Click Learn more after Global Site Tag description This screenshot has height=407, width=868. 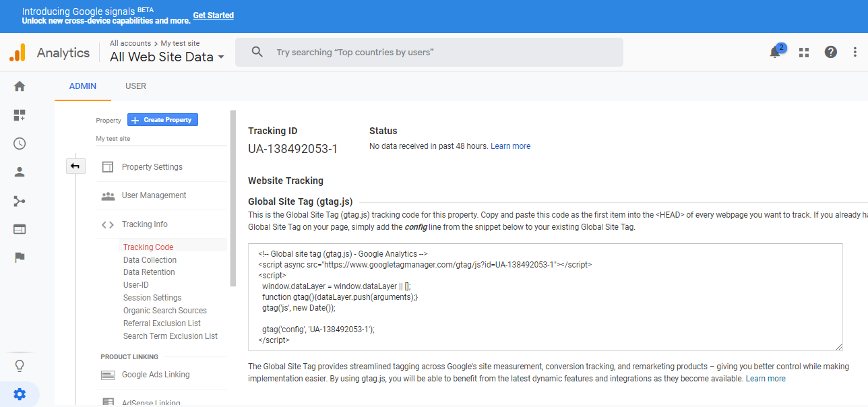tap(766, 379)
